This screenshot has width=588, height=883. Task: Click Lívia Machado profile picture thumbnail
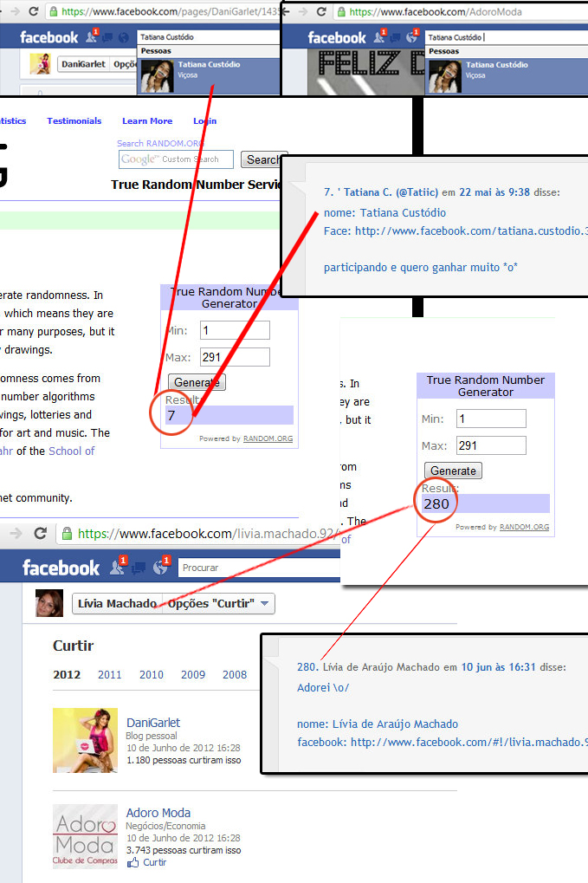pyautogui.click(x=49, y=603)
